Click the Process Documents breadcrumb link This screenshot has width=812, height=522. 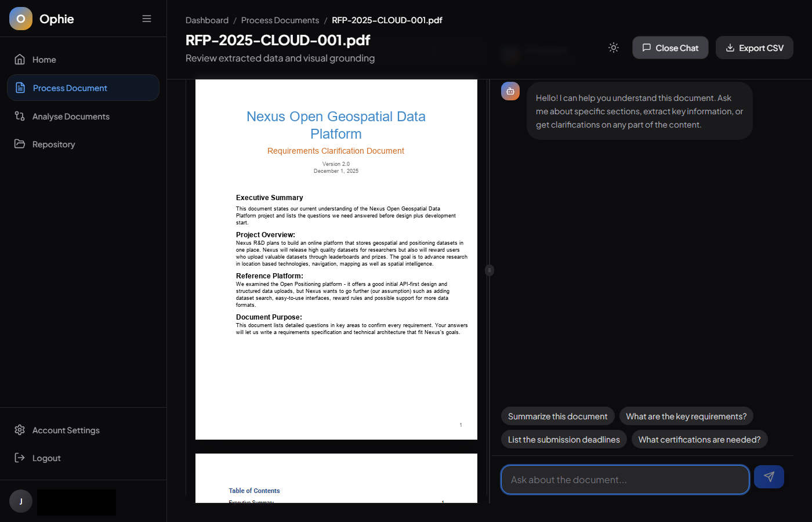point(280,20)
